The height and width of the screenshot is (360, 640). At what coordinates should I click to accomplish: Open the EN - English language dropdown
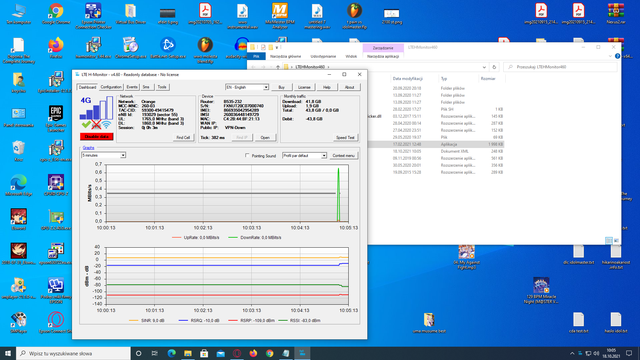coord(247,87)
